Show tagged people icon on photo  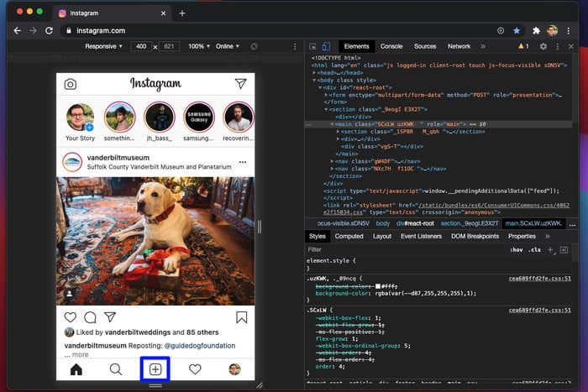coord(70,294)
